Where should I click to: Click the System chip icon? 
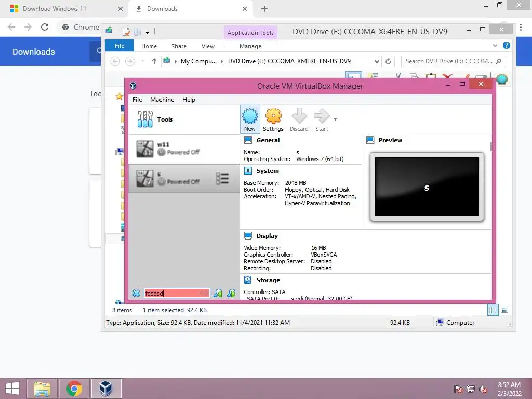coord(248,171)
